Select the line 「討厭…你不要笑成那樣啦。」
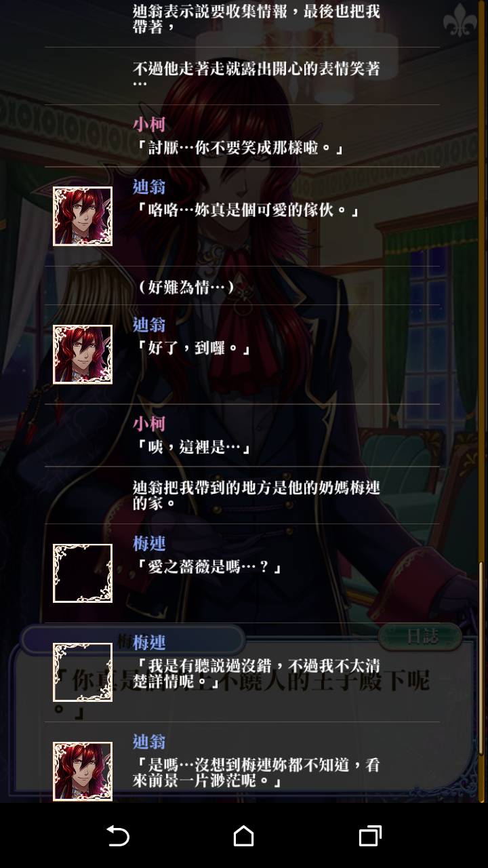The image size is (488, 868). click(242, 148)
